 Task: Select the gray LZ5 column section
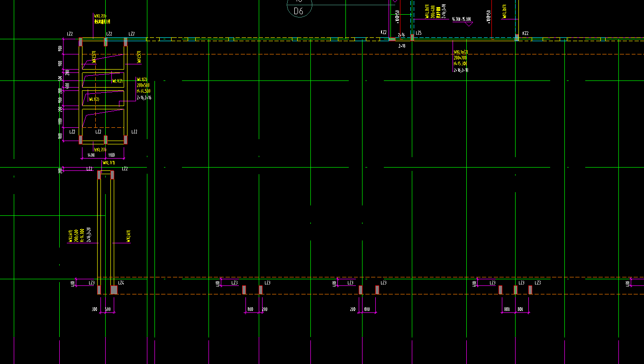(x=412, y=37)
